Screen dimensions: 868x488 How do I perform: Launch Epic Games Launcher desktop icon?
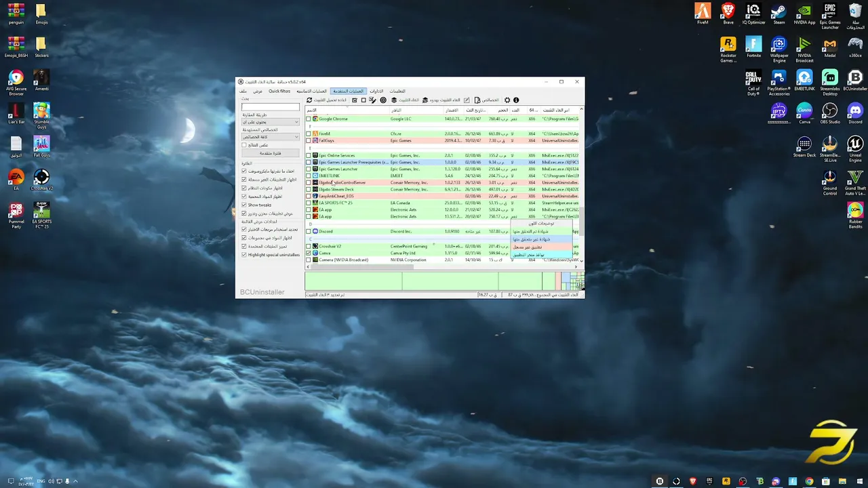(x=830, y=16)
